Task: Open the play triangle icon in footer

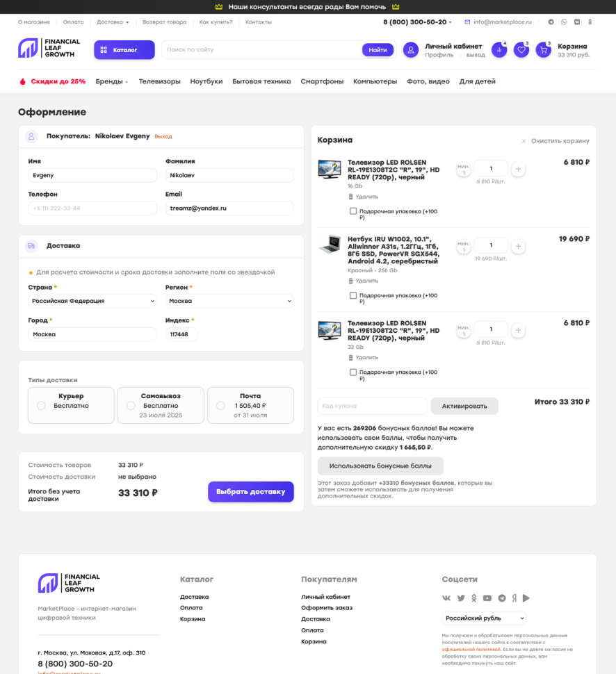Action: [x=526, y=598]
